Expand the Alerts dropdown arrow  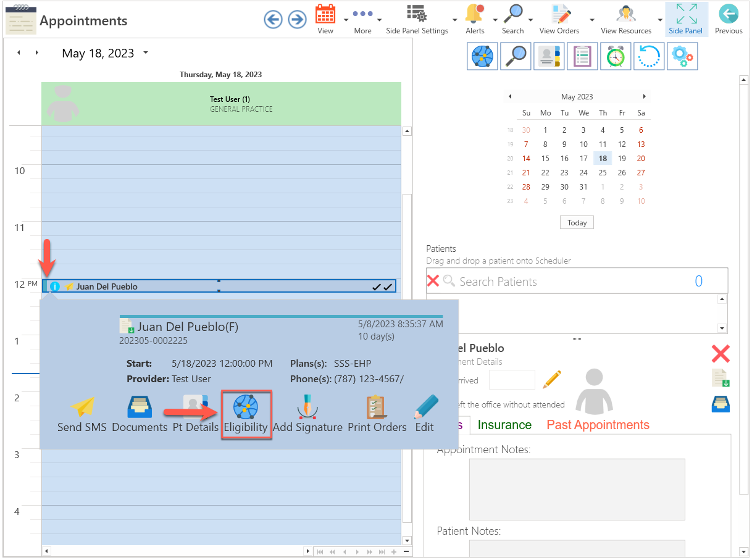pos(495,20)
